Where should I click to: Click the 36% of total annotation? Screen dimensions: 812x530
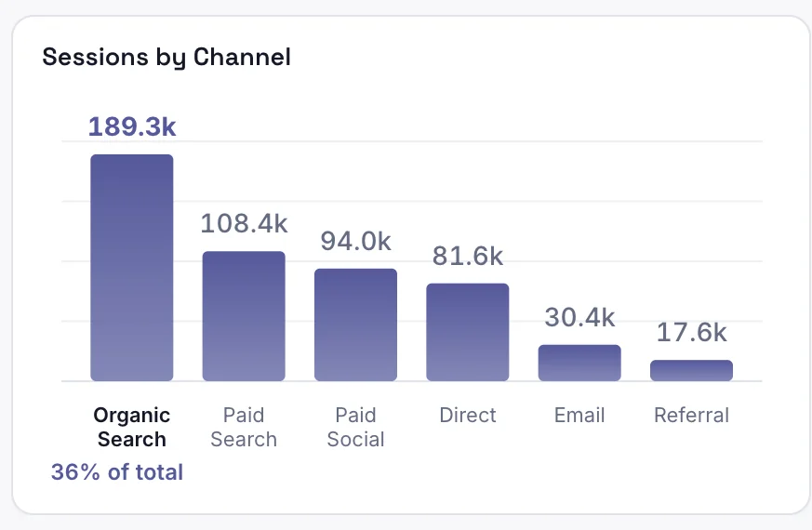point(117,472)
